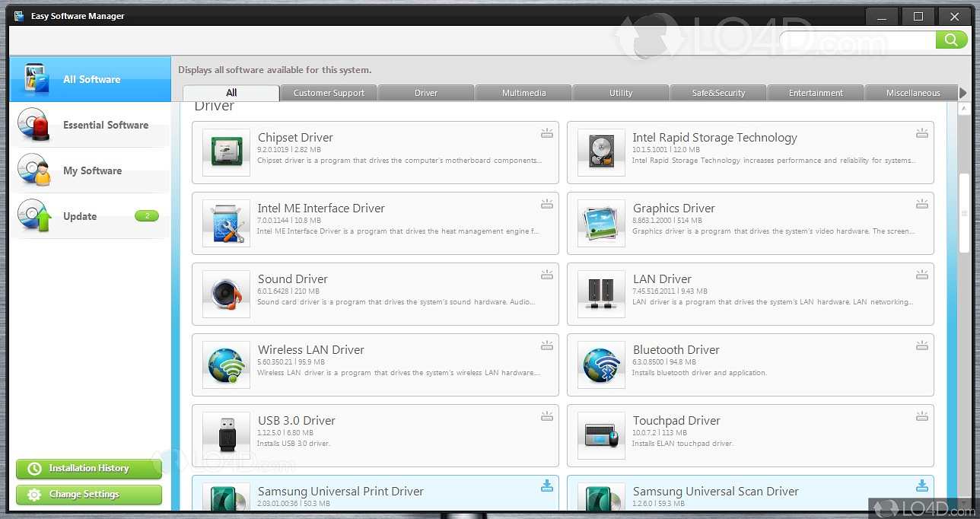Click download icon on Graphics Driver card
Screen dimensions: 980x519
(921, 204)
